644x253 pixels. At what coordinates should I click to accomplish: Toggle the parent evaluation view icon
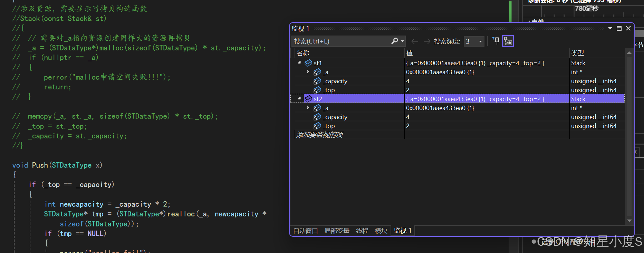[508, 41]
